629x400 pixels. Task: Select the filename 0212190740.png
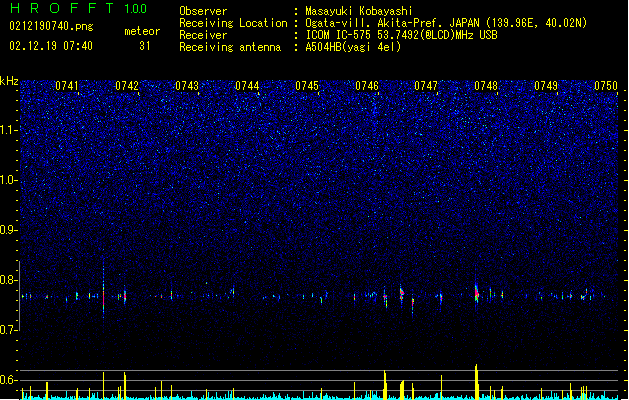pyautogui.click(x=51, y=26)
